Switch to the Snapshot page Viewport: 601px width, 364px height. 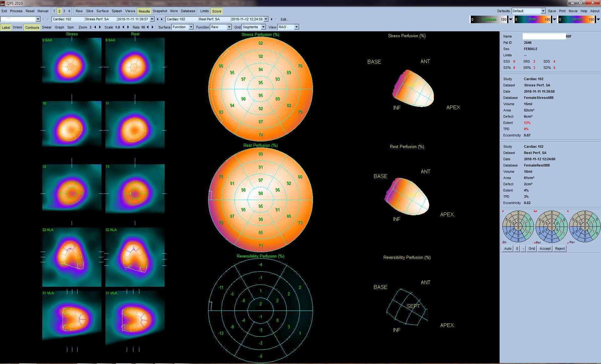click(160, 11)
